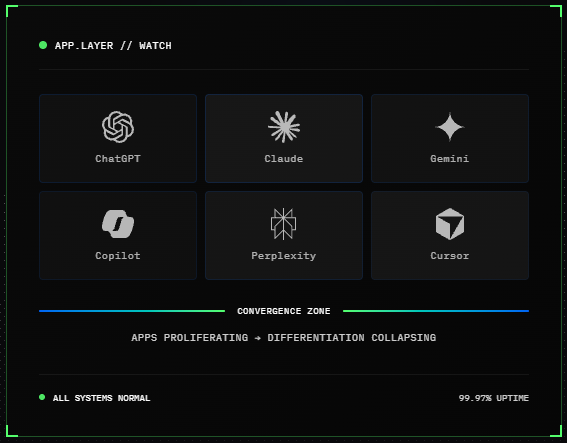This screenshot has height=443, width=567.
Task: Open the Perplexity card by its label
Action: (284, 256)
